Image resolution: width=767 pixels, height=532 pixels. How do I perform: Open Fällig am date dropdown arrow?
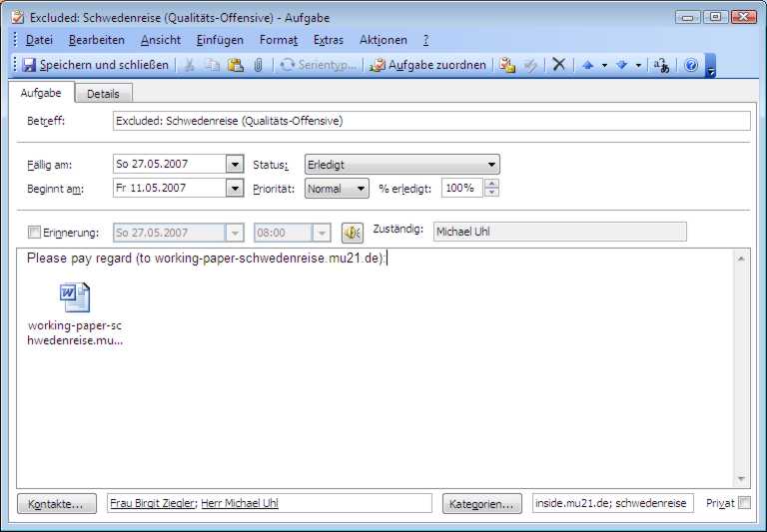(235, 165)
